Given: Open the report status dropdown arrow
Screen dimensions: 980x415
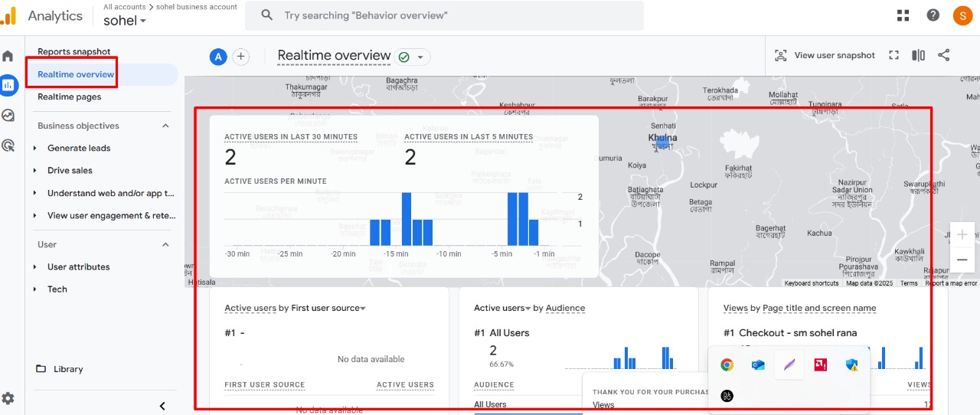Looking at the screenshot, I should point(420,57).
